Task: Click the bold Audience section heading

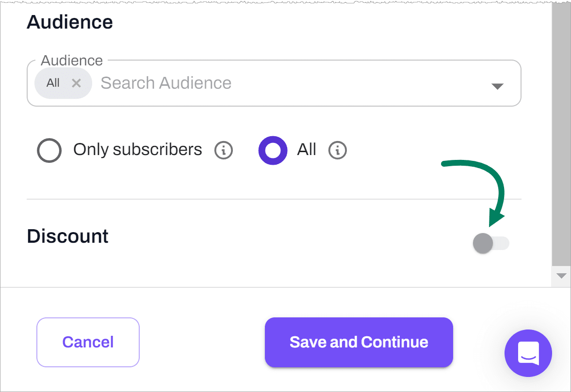Action: pyautogui.click(x=69, y=22)
